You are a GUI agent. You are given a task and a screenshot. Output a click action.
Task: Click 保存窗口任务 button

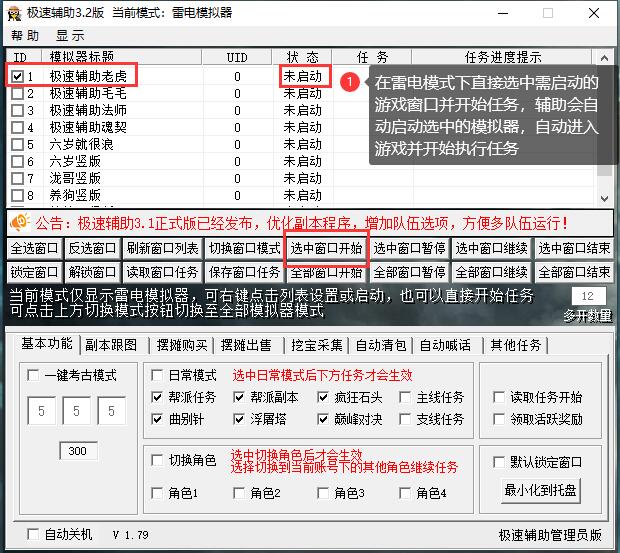(244, 272)
